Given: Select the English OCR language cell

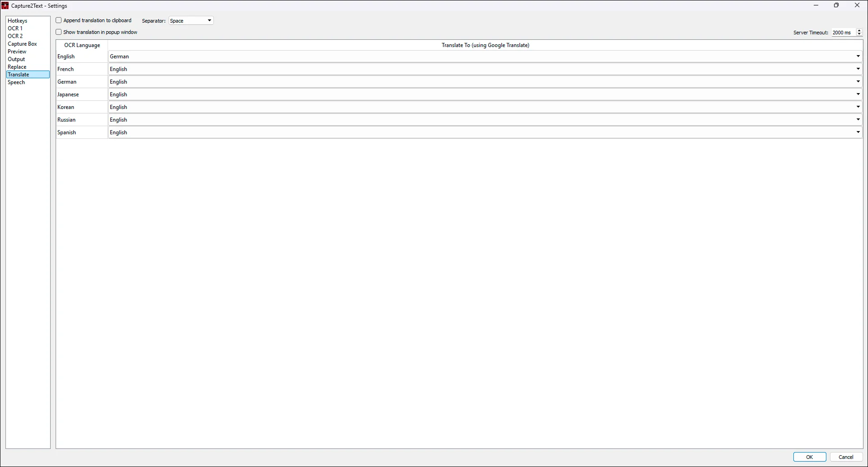Looking at the screenshot, I should coord(82,57).
